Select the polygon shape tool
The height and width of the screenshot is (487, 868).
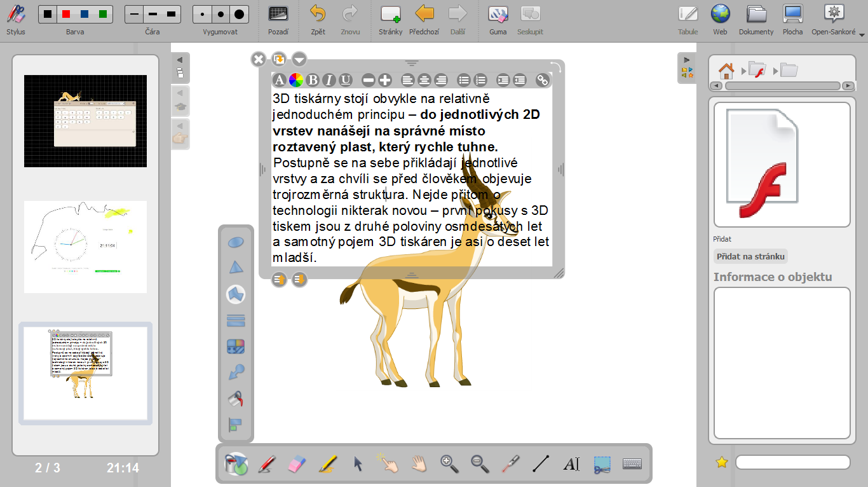click(x=236, y=294)
